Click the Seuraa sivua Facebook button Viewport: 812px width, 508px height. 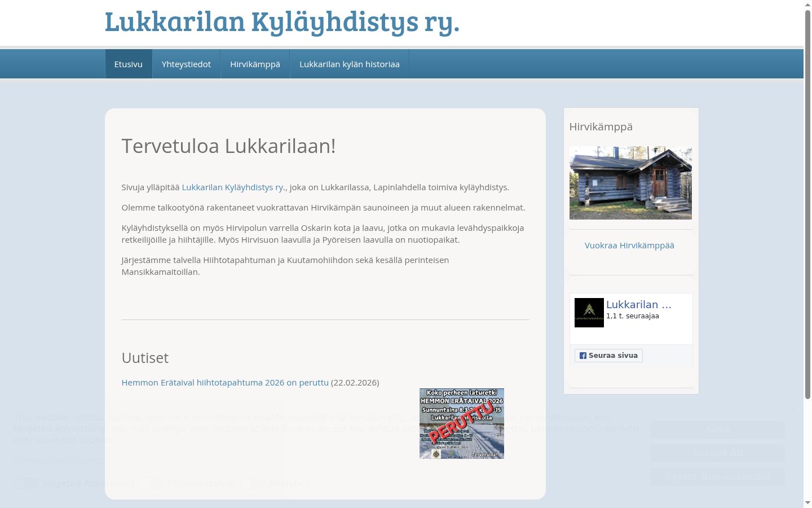click(x=608, y=356)
